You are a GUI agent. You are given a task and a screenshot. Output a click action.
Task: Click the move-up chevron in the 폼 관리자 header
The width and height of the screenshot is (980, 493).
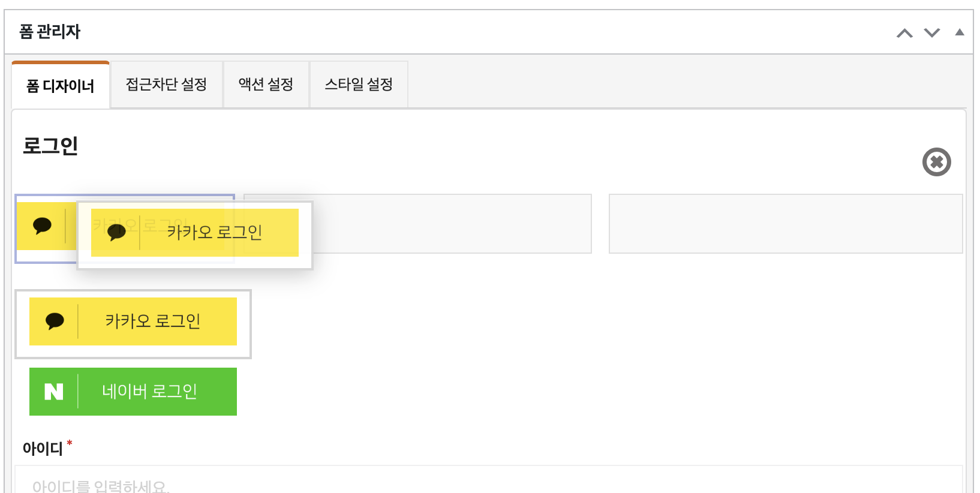click(x=904, y=33)
